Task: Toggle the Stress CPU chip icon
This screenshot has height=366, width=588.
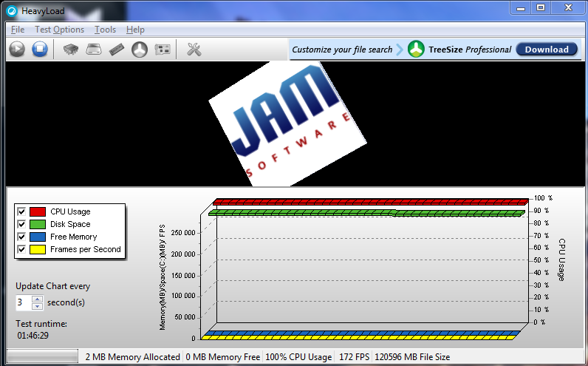Action: [71, 50]
